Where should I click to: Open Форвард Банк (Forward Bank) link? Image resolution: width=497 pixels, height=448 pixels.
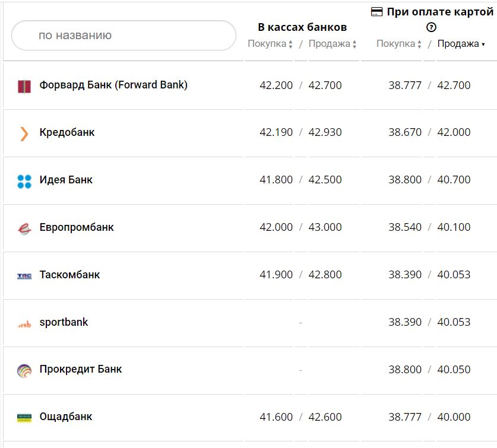coord(113,85)
